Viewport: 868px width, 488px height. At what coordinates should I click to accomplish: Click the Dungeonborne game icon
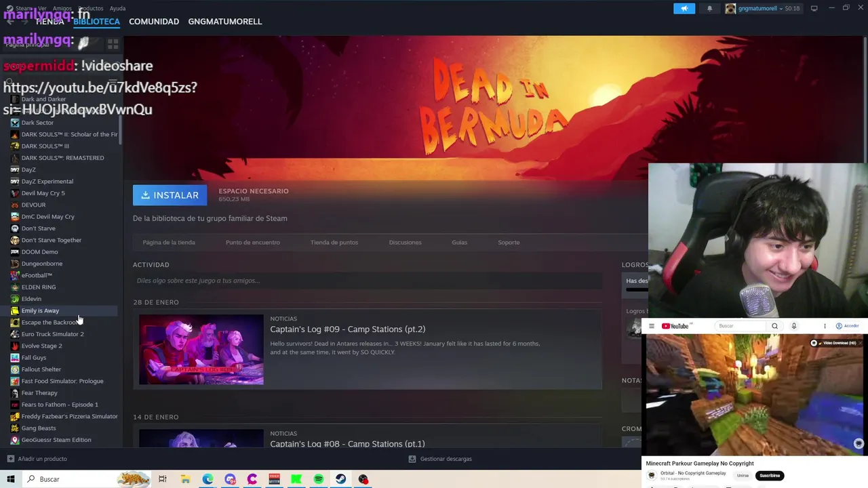coord(15,264)
